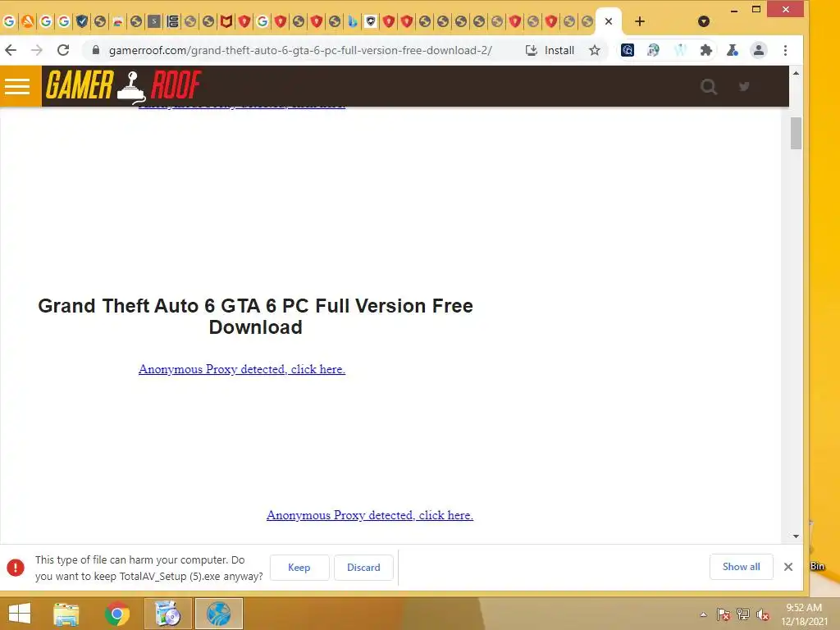
Task: Click the Gamer Roof site logo
Action: (123, 85)
